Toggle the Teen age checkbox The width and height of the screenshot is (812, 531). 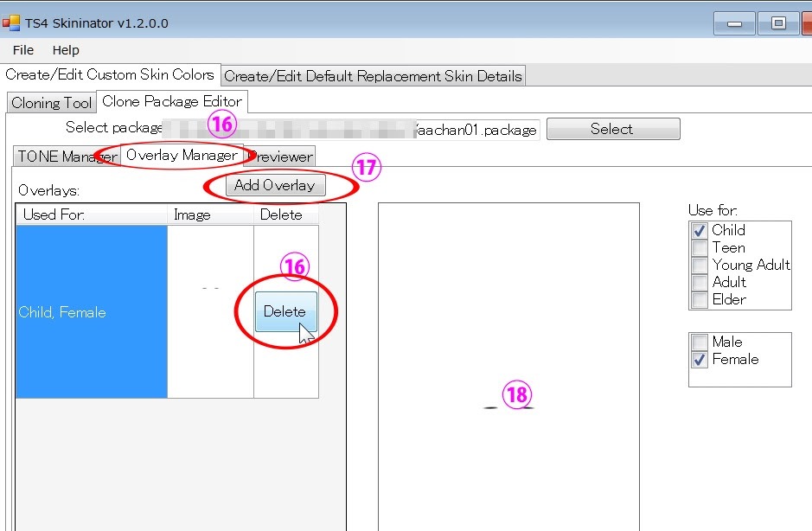pyautogui.click(x=700, y=248)
